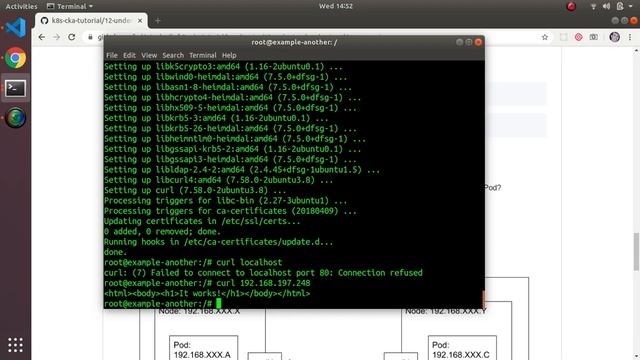The height and width of the screenshot is (360, 640).
Task: Open the terminal Edit menu
Action: [129, 55]
